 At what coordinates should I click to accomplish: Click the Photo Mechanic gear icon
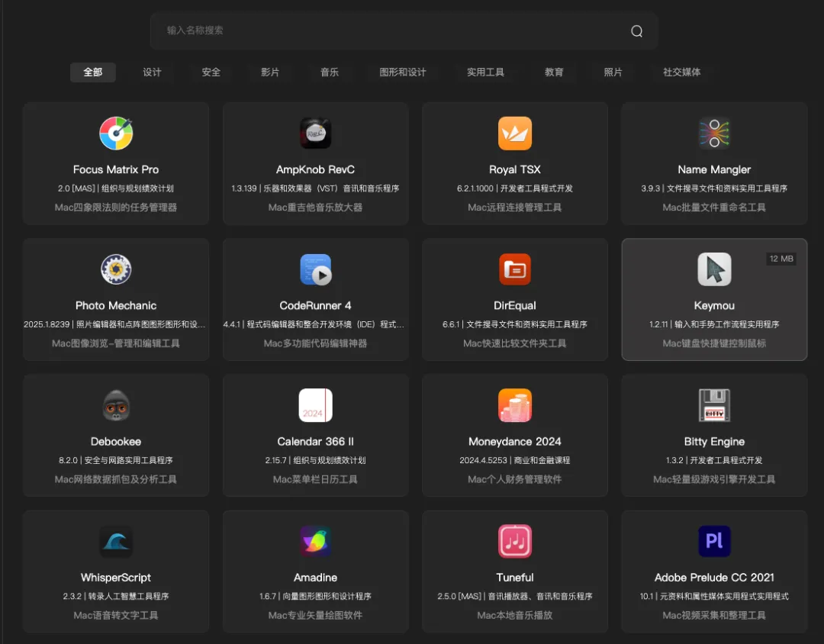pos(116,269)
